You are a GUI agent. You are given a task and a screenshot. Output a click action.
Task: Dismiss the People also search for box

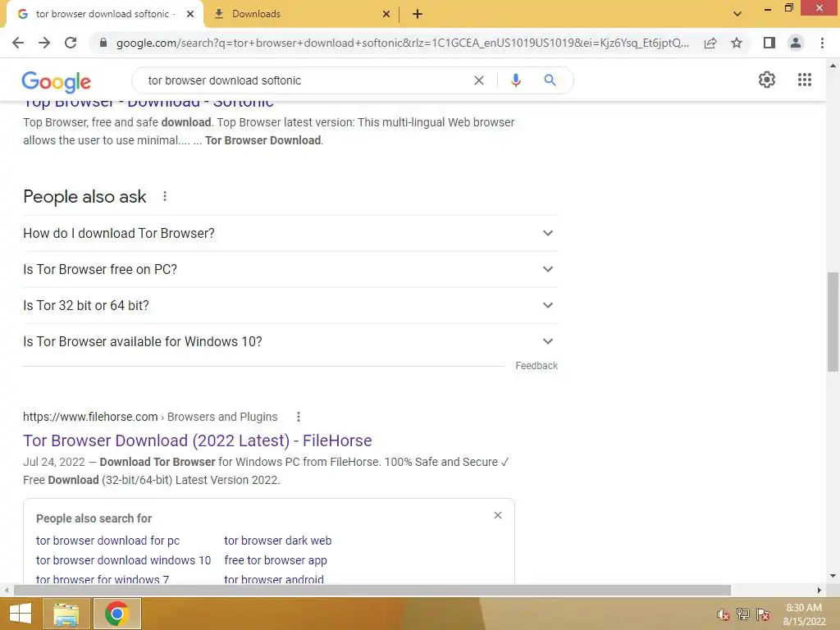pyautogui.click(x=498, y=515)
